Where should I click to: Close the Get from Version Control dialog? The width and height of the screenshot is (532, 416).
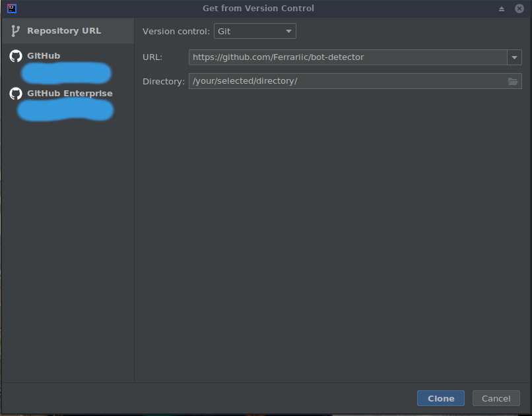pyautogui.click(x=519, y=9)
